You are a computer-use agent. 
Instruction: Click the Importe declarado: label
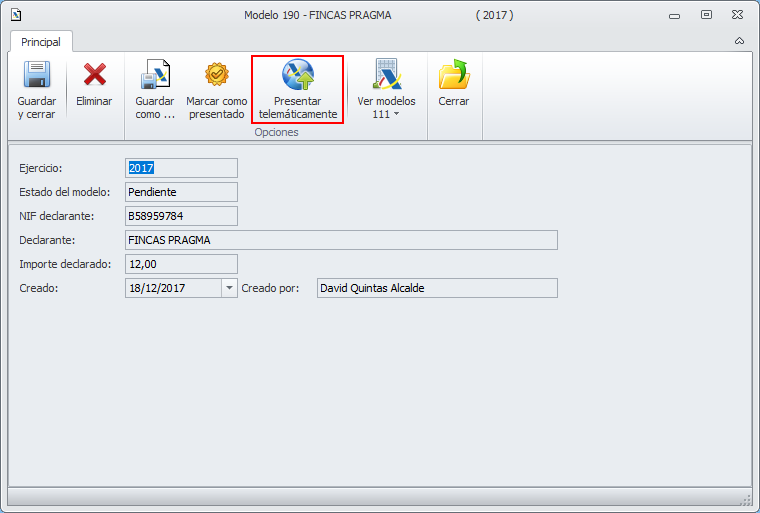coord(65,264)
